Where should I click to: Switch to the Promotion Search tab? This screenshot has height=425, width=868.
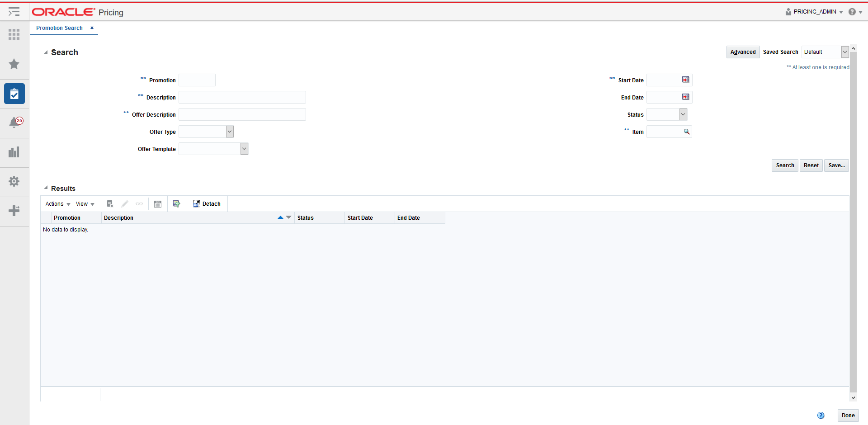[x=59, y=28]
